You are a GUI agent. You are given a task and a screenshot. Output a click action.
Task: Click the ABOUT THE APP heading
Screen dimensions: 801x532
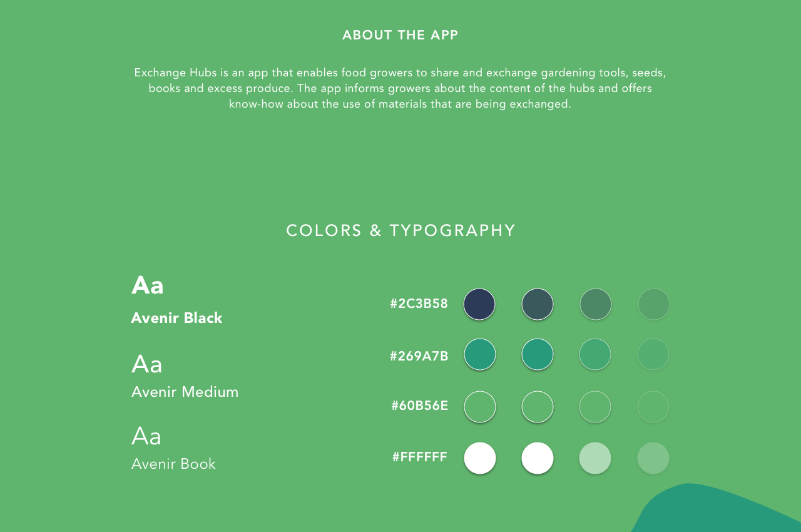coord(400,35)
